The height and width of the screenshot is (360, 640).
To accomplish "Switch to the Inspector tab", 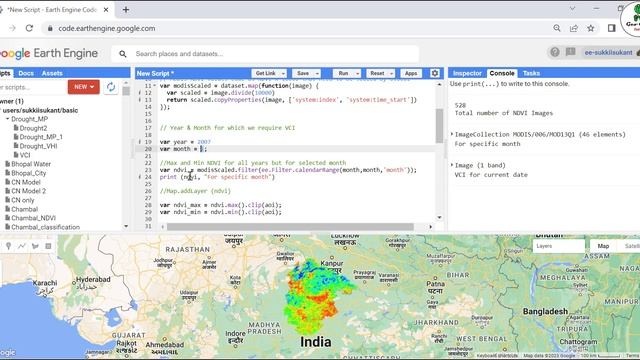I will coord(467,73).
